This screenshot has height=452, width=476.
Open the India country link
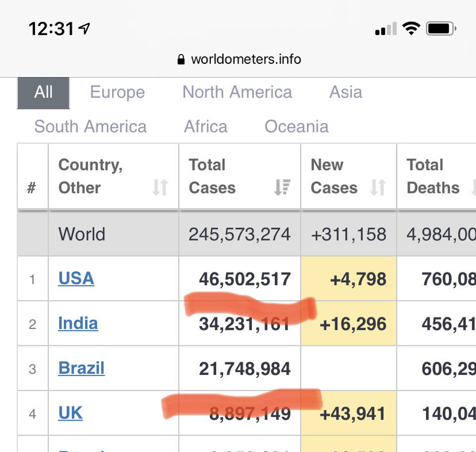tap(78, 324)
